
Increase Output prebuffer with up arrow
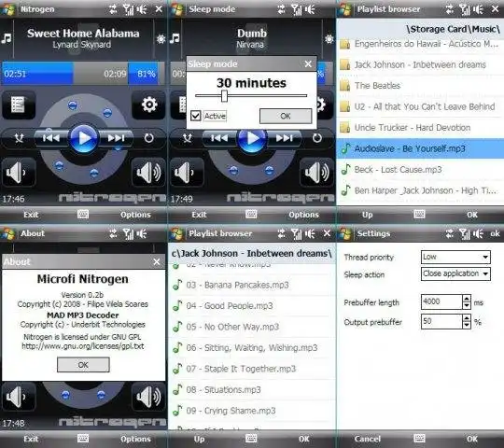[467, 318]
